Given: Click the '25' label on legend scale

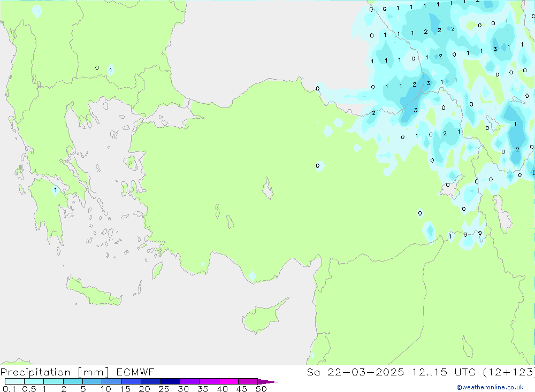Looking at the screenshot, I should [164, 389].
